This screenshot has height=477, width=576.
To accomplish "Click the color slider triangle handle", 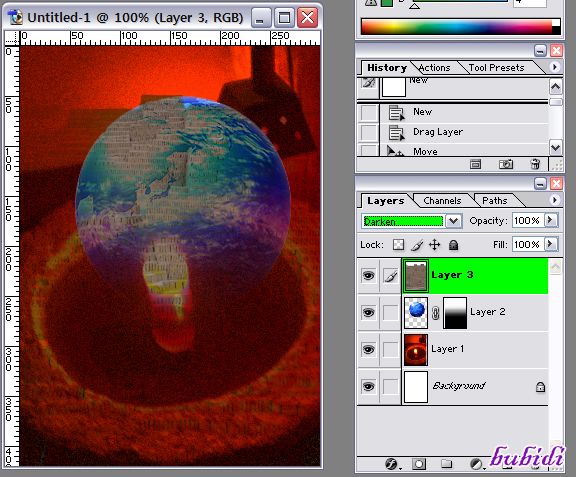I will pos(414,6).
